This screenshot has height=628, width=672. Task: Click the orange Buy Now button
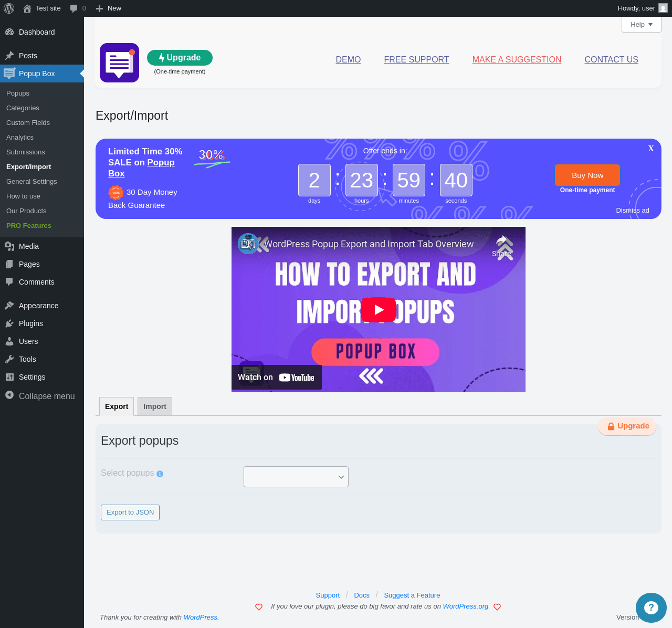(x=587, y=175)
